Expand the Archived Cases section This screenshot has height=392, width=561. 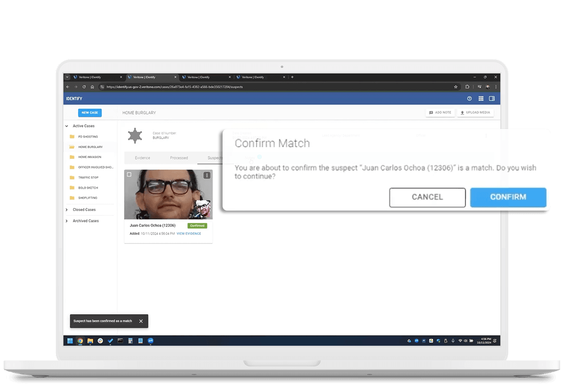coord(67,221)
